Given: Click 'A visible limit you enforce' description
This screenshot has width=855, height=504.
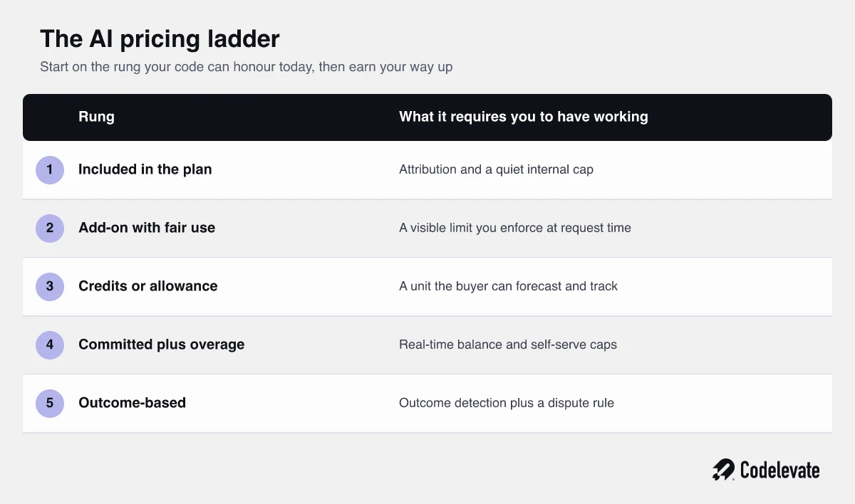Looking at the screenshot, I should coord(515,228).
